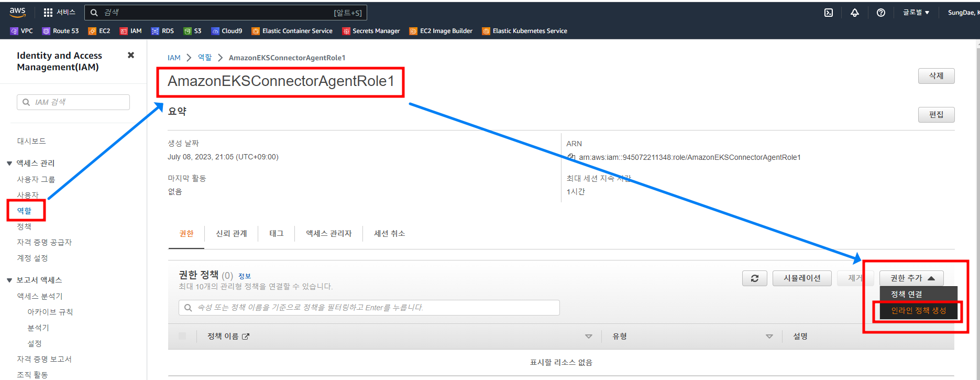Click the 역할 breadcrumb link
This screenshot has width=980, height=380.
pos(205,58)
